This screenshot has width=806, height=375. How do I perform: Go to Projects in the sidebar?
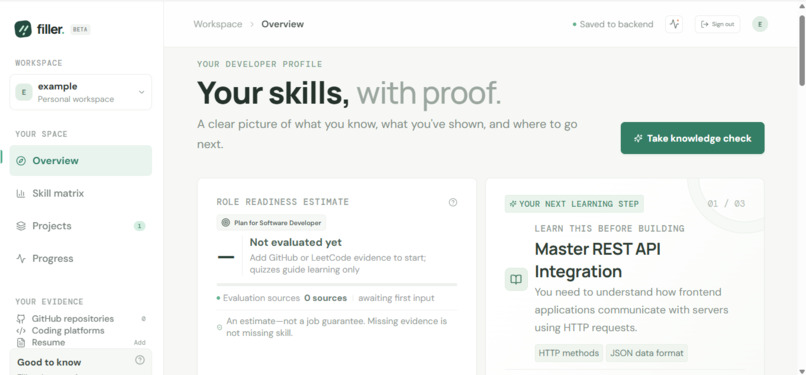(x=81, y=226)
